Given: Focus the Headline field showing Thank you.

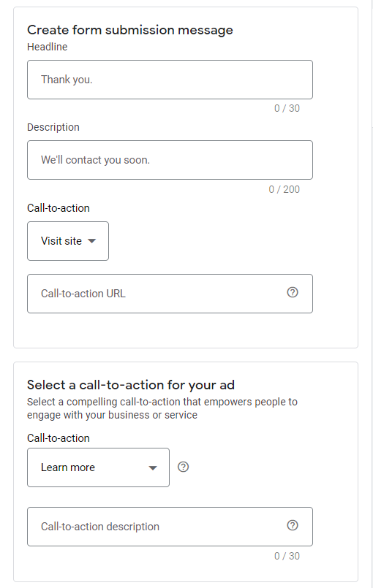Looking at the screenshot, I should pos(170,80).
